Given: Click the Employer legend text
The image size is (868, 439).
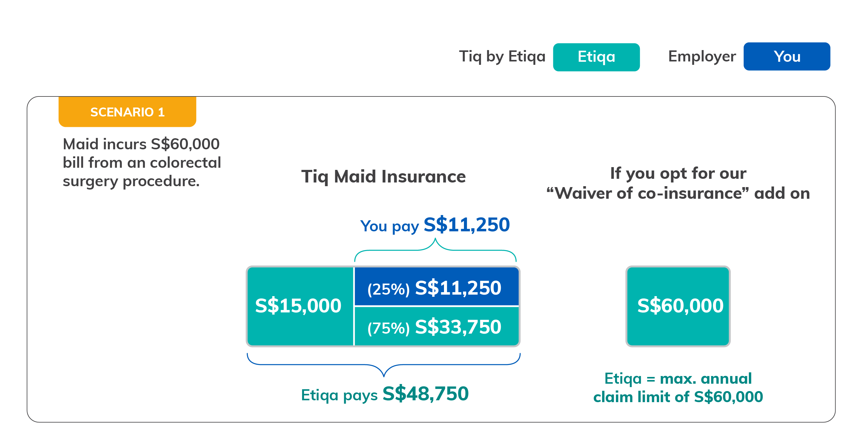Looking at the screenshot, I should coord(702,56).
